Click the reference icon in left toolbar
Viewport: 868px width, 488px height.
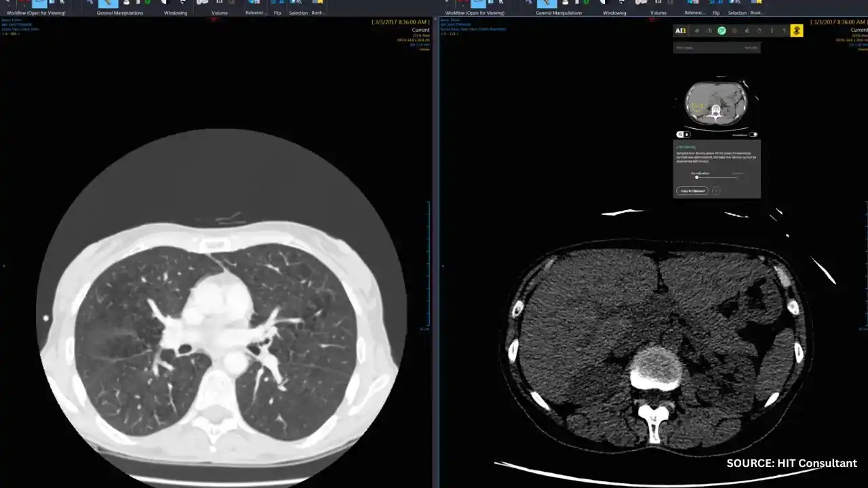(255, 3)
